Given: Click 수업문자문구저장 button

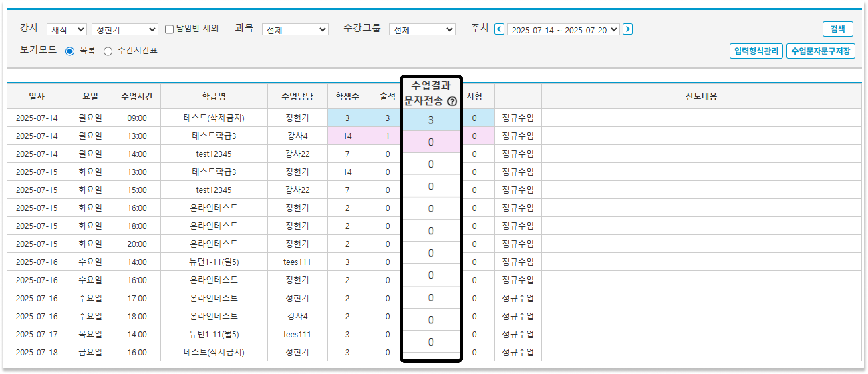Looking at the screenshot, I should pos(820,51).
